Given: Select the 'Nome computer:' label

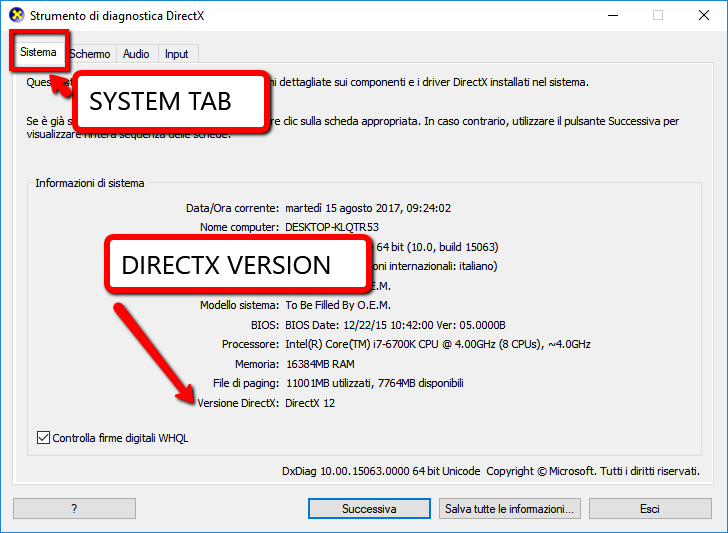Looking at the screenshot, I should coord(240,227).
